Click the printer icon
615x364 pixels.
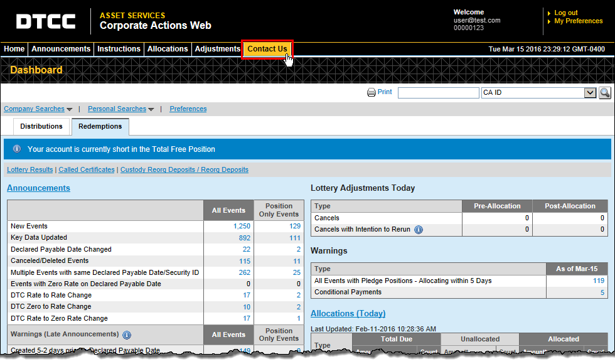[x=372, y=92]
